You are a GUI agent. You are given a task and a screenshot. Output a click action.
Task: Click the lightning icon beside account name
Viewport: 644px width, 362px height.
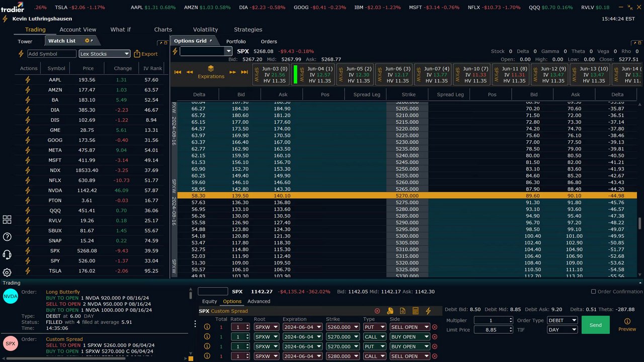pos(5,19)
